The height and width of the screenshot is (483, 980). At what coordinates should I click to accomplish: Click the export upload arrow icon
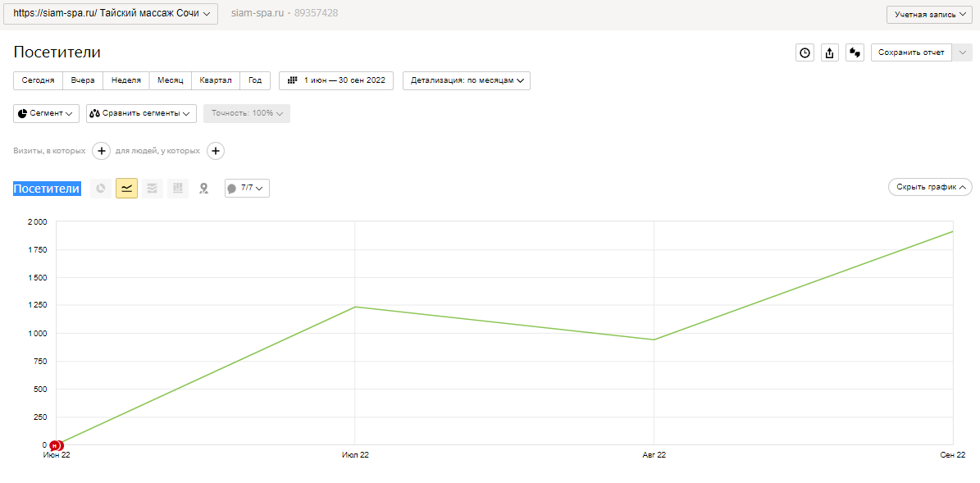click(830, 52)
